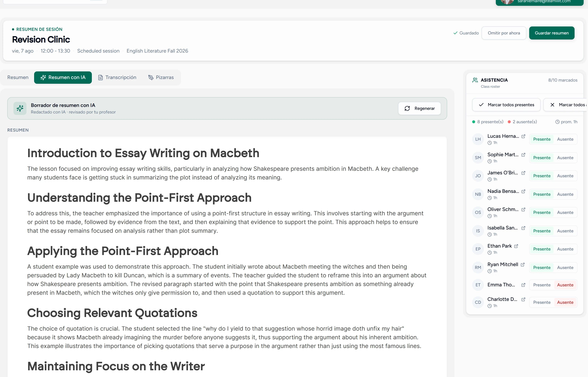Go to the Resumen tab
588x377 pixels.
pos(18,77)
